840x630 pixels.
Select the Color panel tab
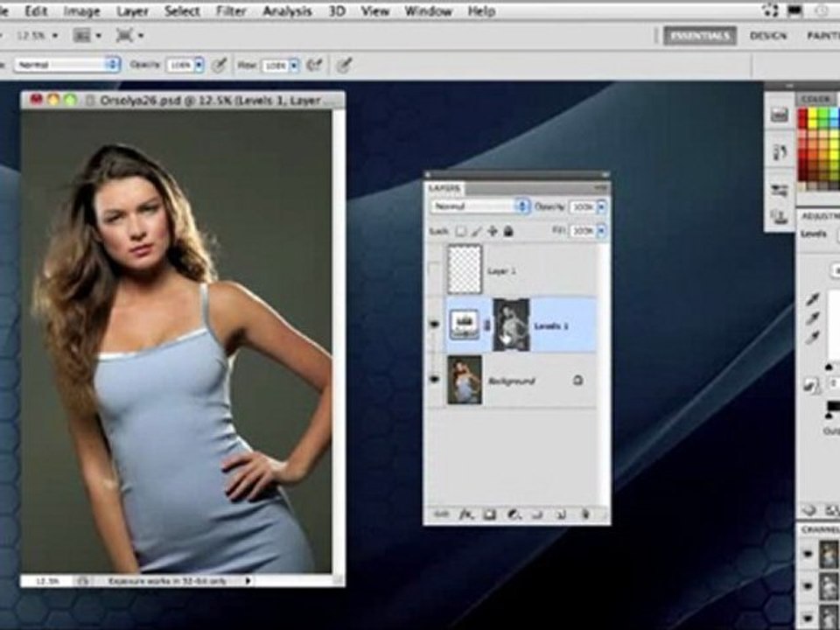815,99
